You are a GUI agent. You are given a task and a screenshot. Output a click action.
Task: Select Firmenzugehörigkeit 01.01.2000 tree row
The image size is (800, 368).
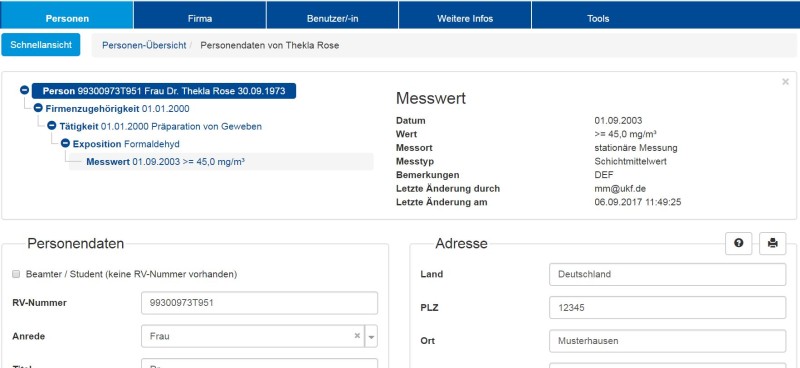(x=117, y=109)
